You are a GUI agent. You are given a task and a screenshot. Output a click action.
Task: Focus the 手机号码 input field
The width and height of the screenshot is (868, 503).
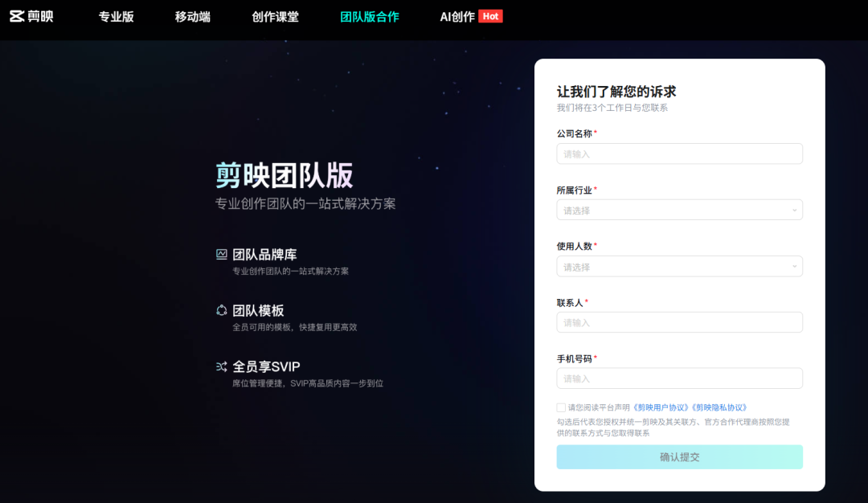[x=679, y=378]
